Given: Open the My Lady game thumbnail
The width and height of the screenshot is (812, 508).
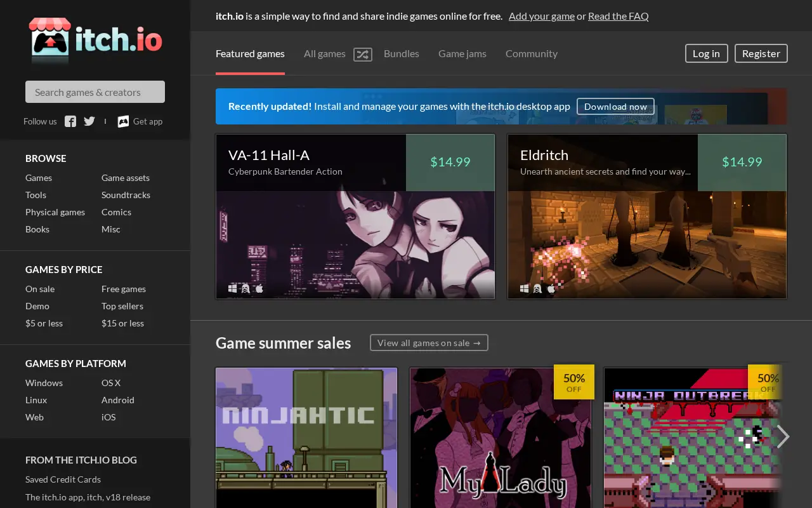Looking at the screenshot, I should click(x=501, y=438).
